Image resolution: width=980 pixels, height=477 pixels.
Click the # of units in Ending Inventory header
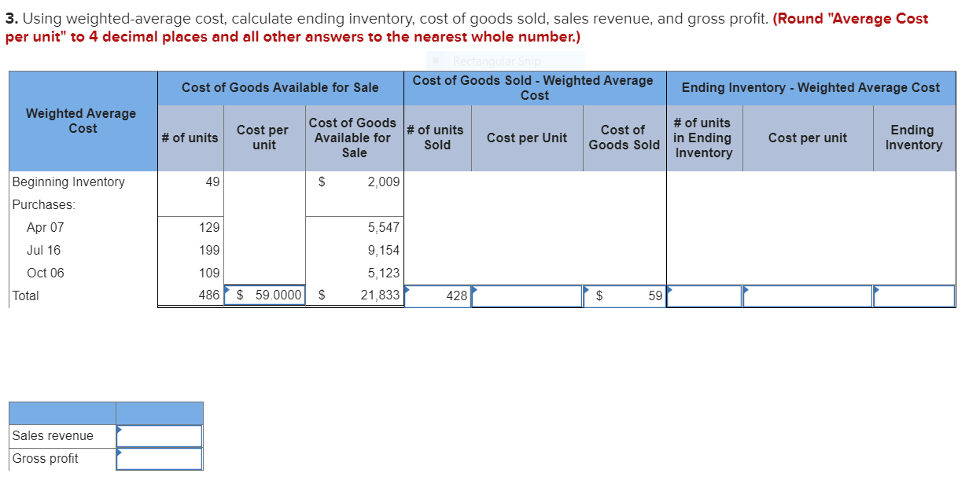(703, 138)
